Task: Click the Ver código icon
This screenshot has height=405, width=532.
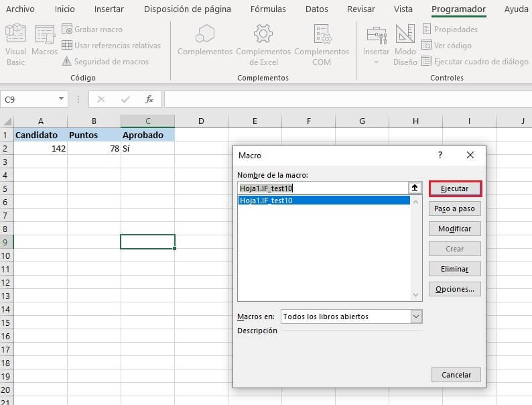Action: click(427, 46)
